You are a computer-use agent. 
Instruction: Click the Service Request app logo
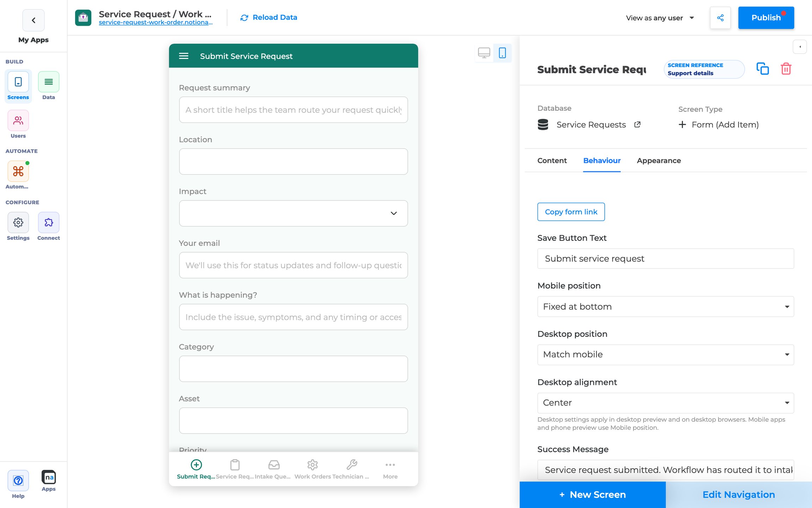(83, 18)
